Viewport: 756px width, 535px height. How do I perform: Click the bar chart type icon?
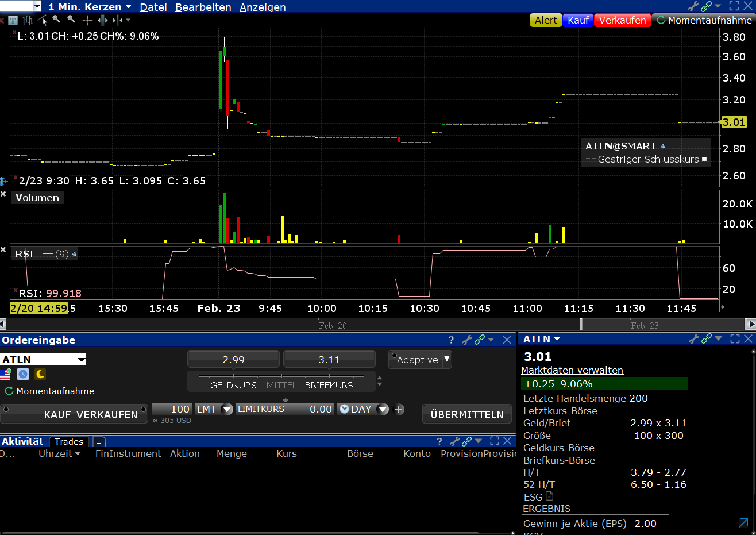pyautogui.click(x=28, y=20)
